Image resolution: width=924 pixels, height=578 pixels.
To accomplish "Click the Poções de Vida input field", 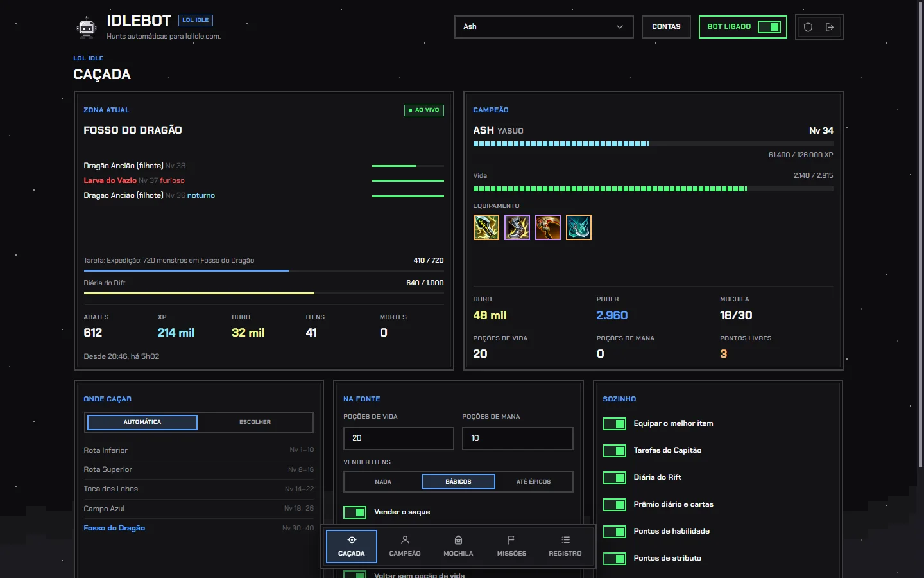I will (x=398, y=438).
